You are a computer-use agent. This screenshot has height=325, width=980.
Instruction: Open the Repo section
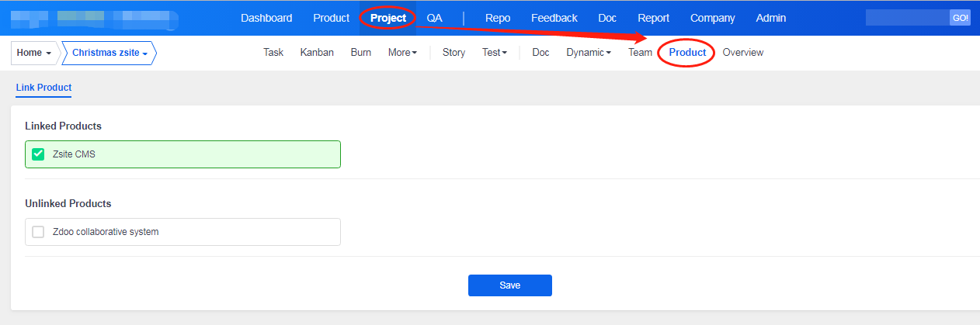(x=497, y=18)
